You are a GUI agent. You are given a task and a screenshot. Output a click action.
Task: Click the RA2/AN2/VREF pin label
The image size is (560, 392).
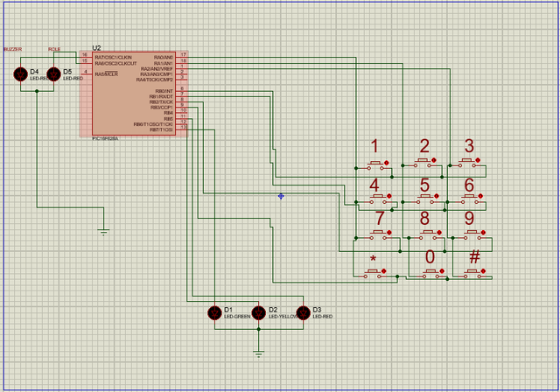pyautogui.click(x=157, y=69)
